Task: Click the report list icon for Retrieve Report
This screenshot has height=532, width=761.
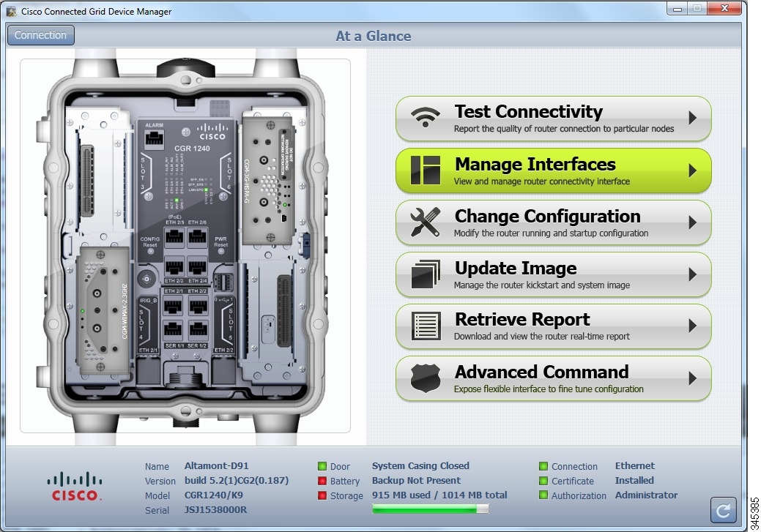Action: point(426,326)
